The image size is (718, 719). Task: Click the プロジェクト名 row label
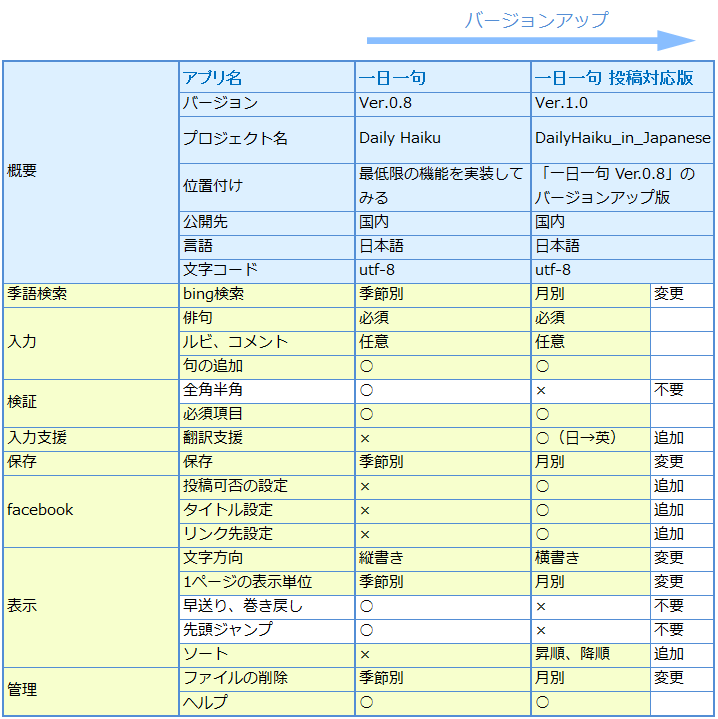pyautogui.click(x=266, y=139)
